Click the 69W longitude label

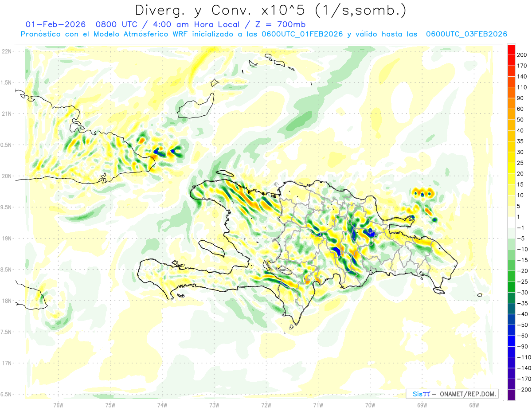(422, 404)
